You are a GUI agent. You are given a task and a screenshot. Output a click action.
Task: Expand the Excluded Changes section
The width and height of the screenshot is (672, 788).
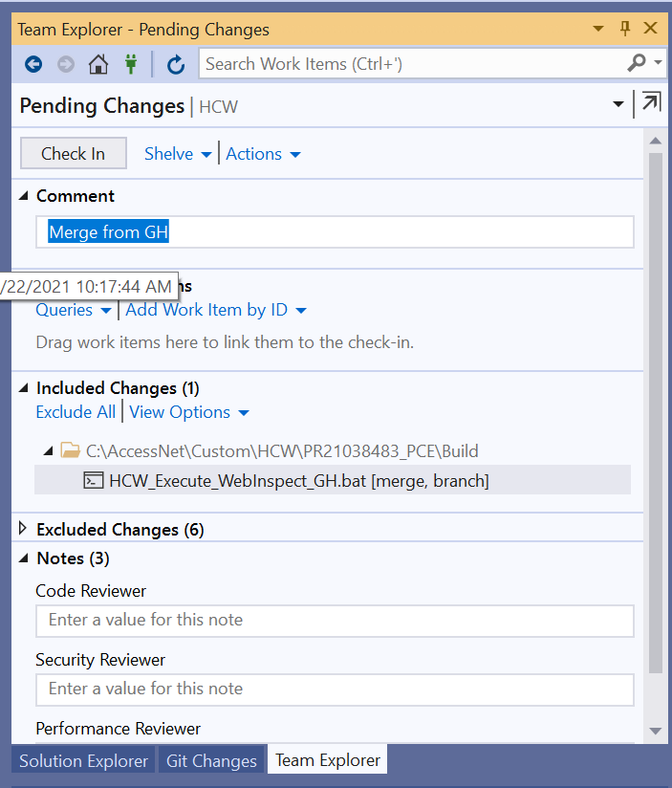[x=23, y=528]
